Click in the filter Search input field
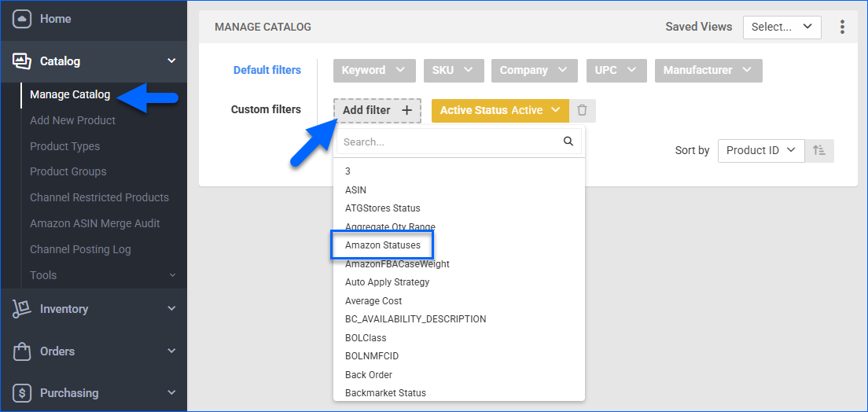This screenshot has width=868, height=412. (448, 142)
